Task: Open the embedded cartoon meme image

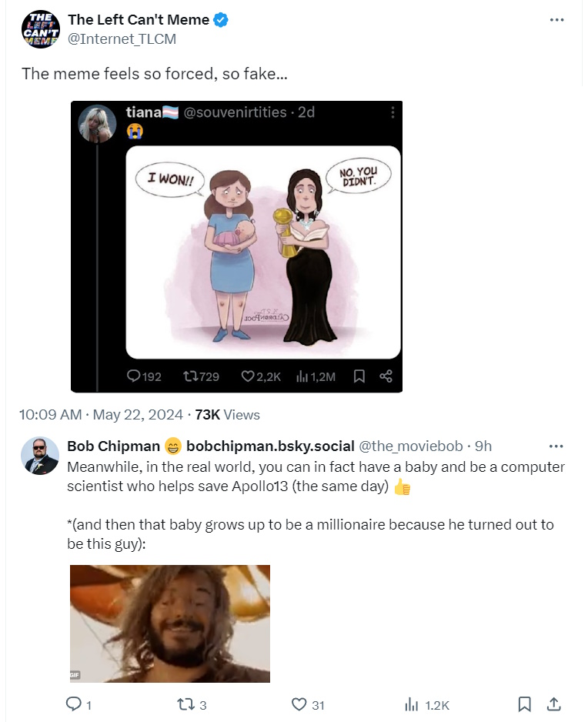Action: click(263, 252)
